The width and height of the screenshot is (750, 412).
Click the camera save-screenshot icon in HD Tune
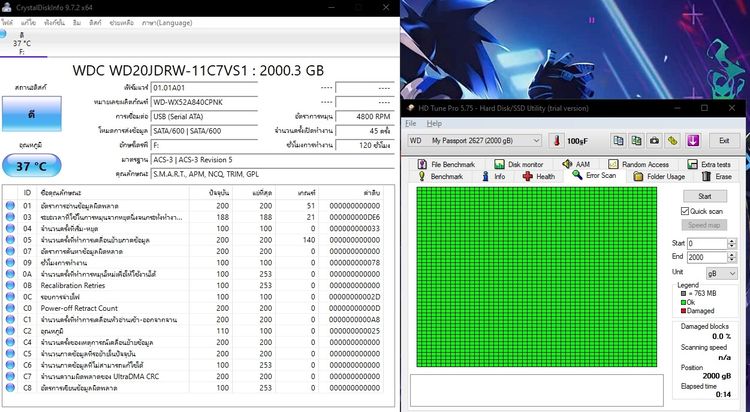(654, 141)
